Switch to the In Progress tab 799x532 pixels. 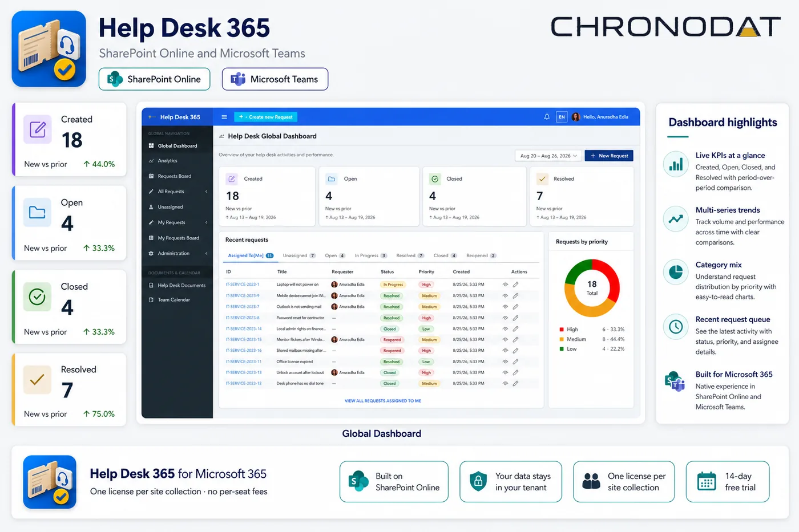[371, 255]
